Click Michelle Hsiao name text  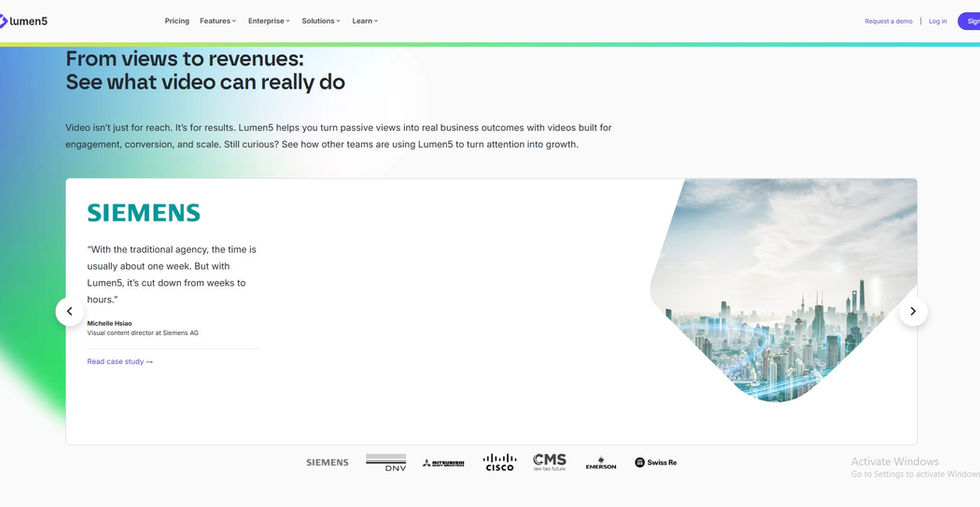click(x=109, y=323)
